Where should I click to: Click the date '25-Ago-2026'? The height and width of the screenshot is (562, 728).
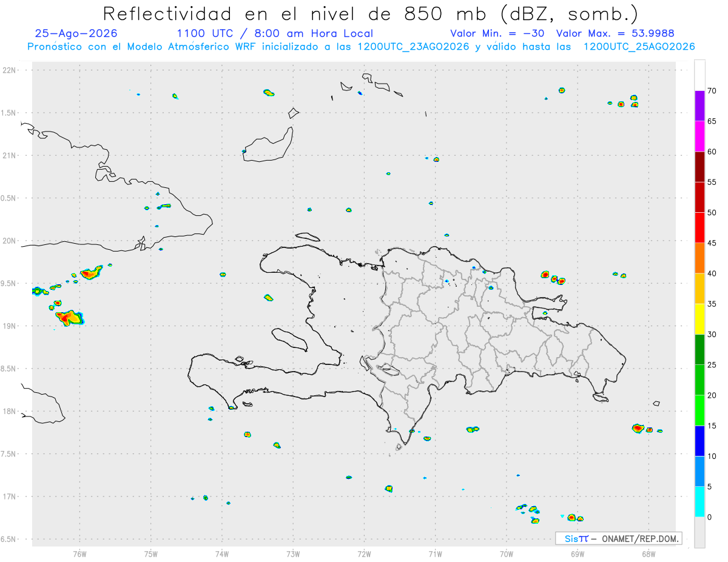tap(76, 33)
